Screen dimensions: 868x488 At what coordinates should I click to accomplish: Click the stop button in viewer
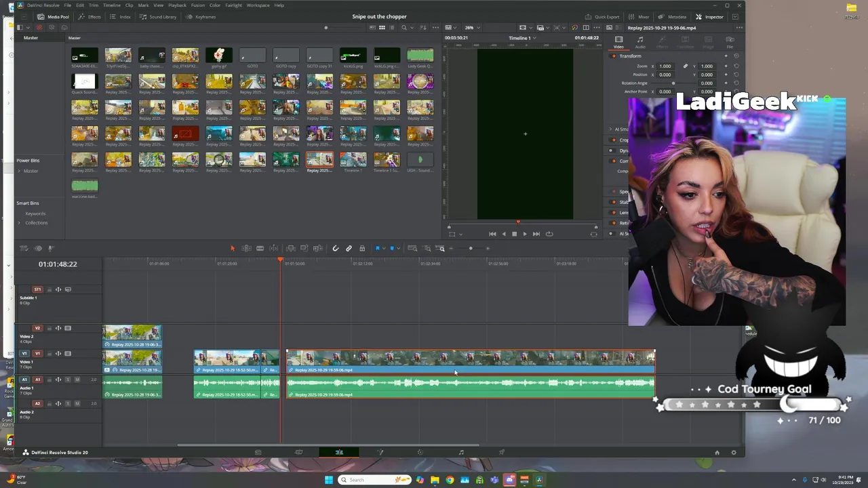click(514, 234)
